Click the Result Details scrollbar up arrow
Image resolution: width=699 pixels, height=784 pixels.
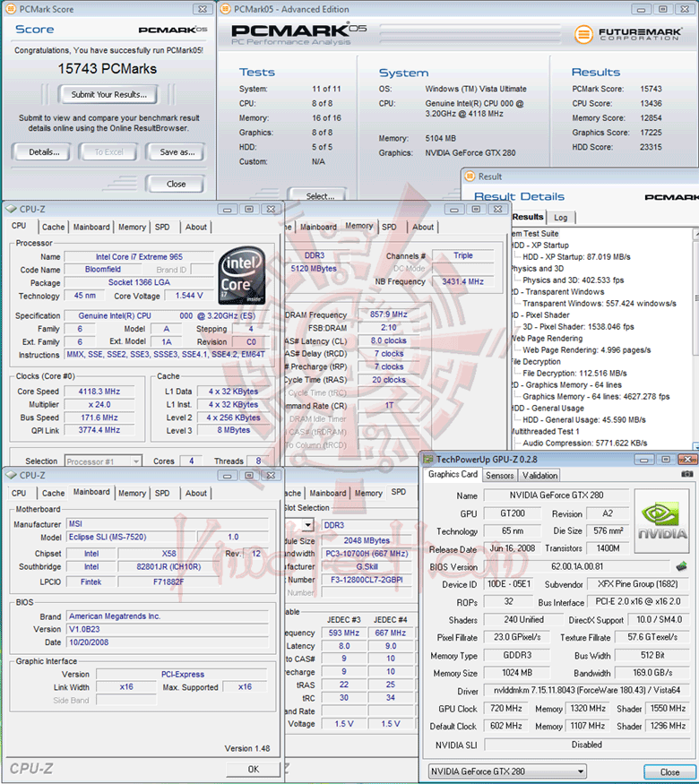click(x=695, y=234)
